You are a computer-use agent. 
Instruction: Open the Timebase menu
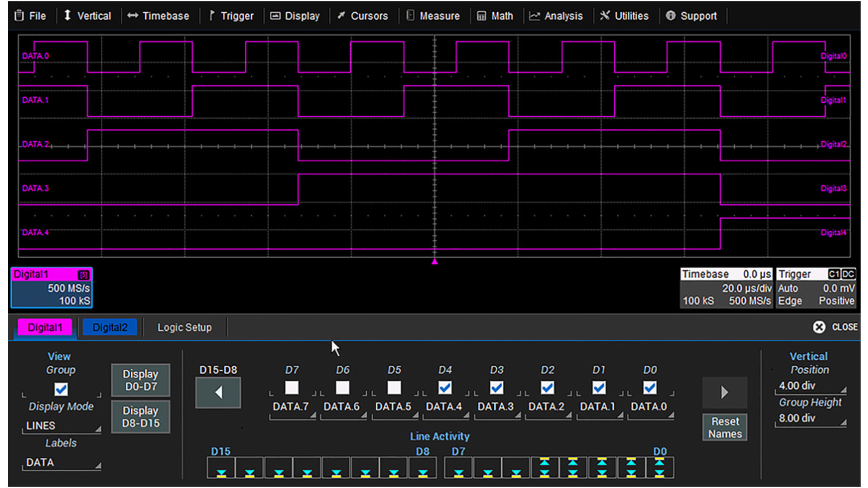[x=158, y=16]
